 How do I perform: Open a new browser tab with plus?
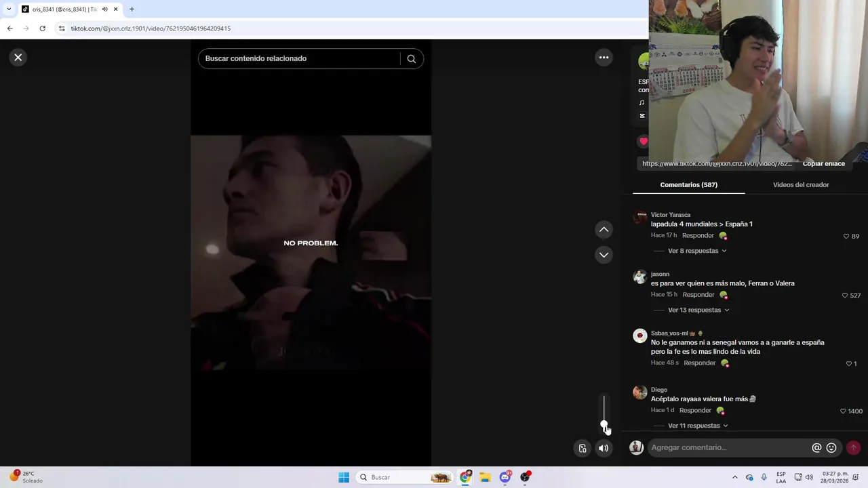132,9
